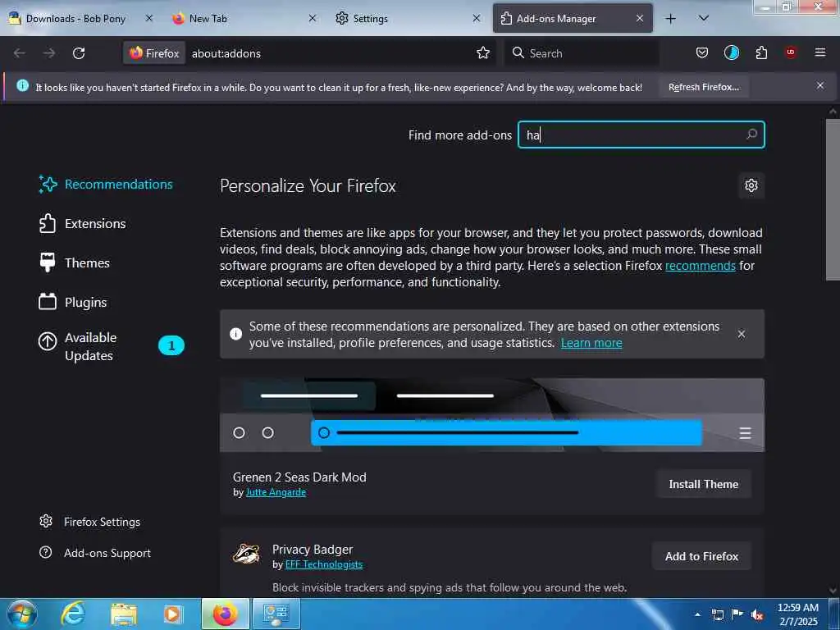Open Recommendations in the sidebar
Image resolution: width=840 pixels, height=630 pixels.
tap(106, 185)
